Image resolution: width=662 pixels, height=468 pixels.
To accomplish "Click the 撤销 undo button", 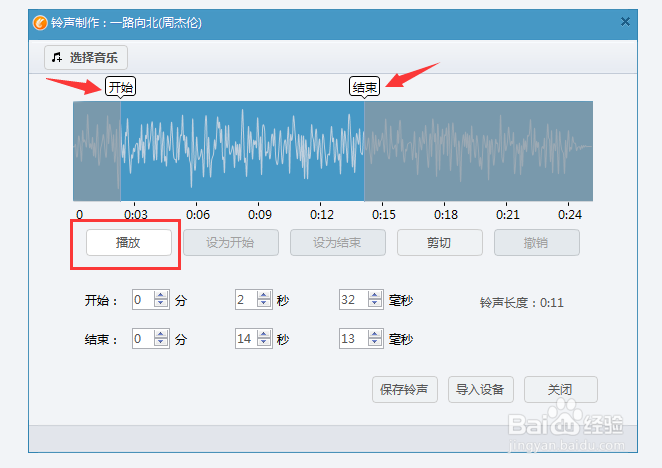I will [x=537, y=242].
